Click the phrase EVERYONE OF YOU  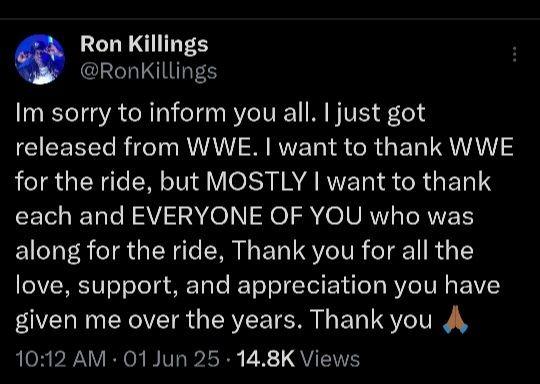247,216
